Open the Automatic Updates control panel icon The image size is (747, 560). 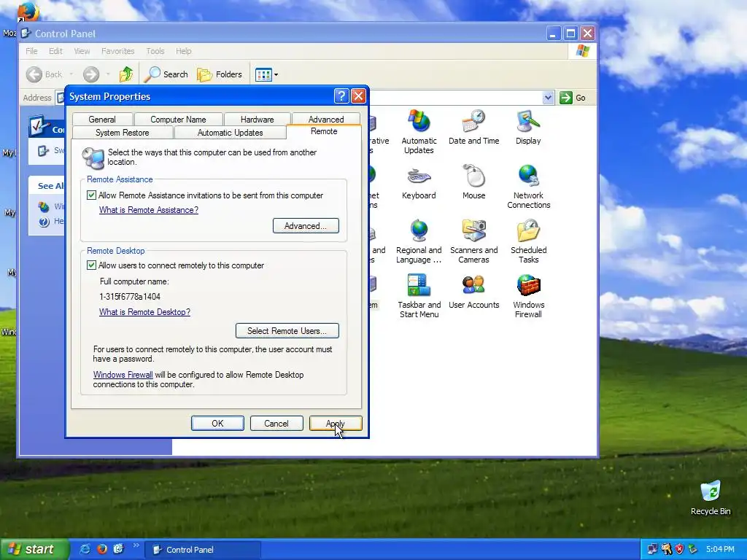[x=419, y=132]
